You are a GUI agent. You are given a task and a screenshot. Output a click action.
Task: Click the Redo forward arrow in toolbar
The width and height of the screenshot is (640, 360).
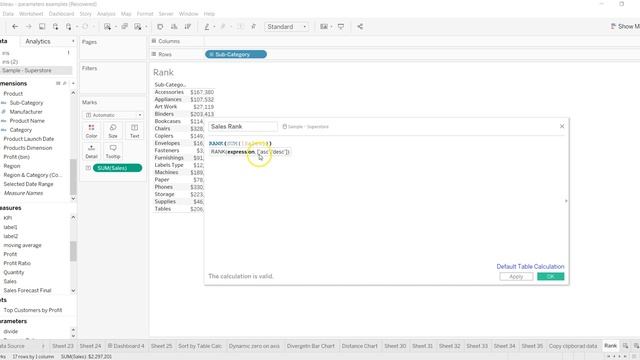(x=29, y=27)
